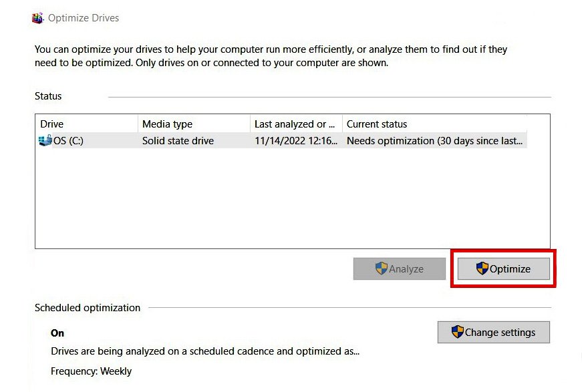Viewport: 582px width, 392px height.
Task: Click the bold On scheduled status text
Action: 57,333
